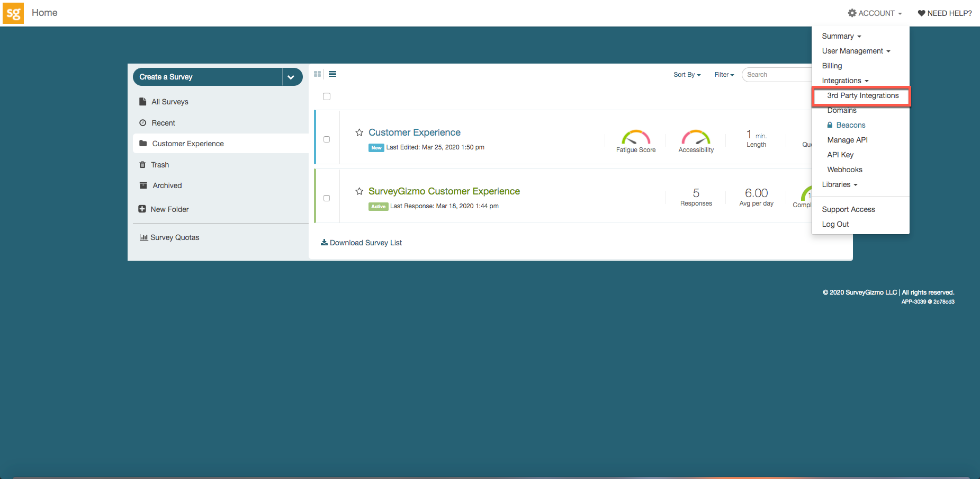Collapse the Integrations submenu

coord(846,81)
